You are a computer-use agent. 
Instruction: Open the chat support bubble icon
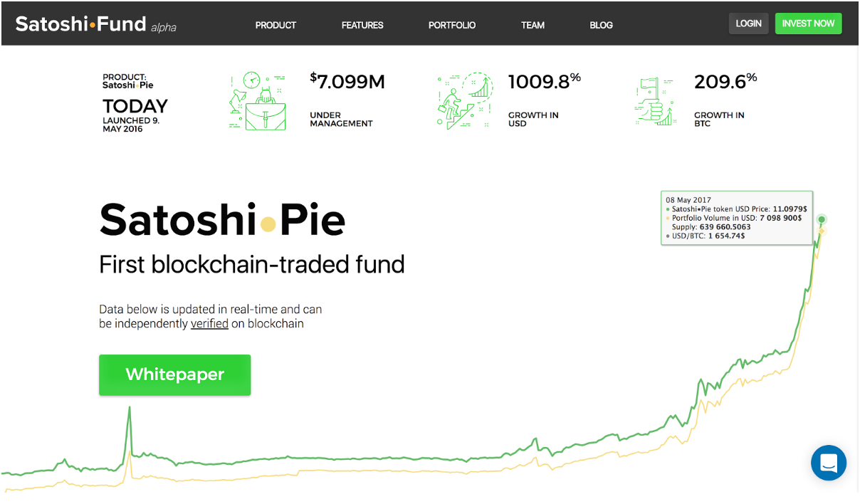point(829,463)
